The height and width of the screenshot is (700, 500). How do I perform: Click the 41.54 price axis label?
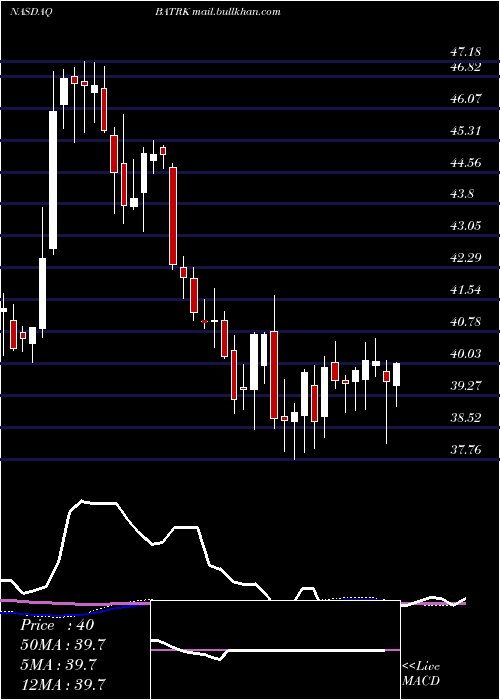(466, 290)
